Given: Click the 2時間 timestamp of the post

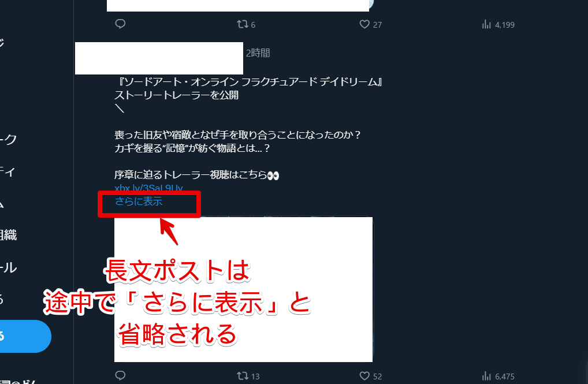Looking at the screenshot, I should [258, 53].
